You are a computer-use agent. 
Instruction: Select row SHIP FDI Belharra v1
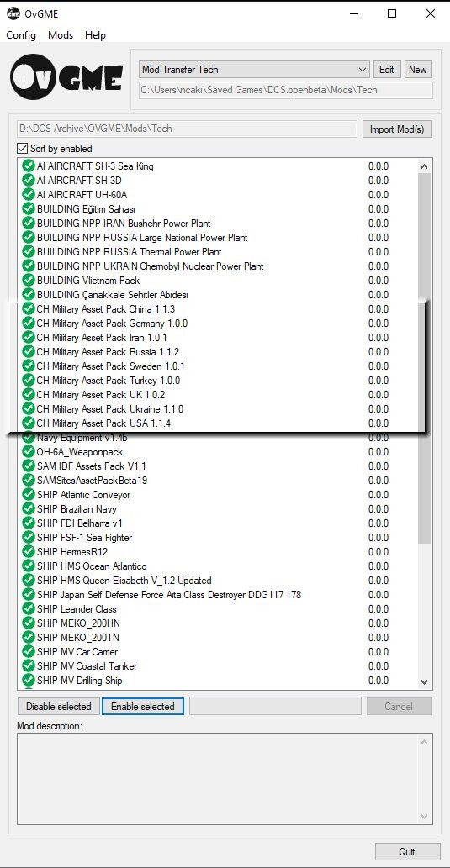click(219, 523)
